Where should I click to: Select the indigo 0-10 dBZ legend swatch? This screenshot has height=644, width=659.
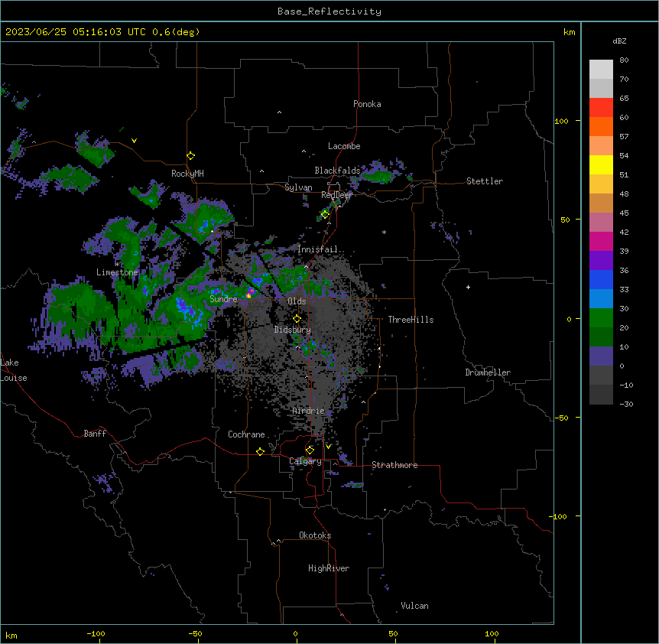pos(601,356)
